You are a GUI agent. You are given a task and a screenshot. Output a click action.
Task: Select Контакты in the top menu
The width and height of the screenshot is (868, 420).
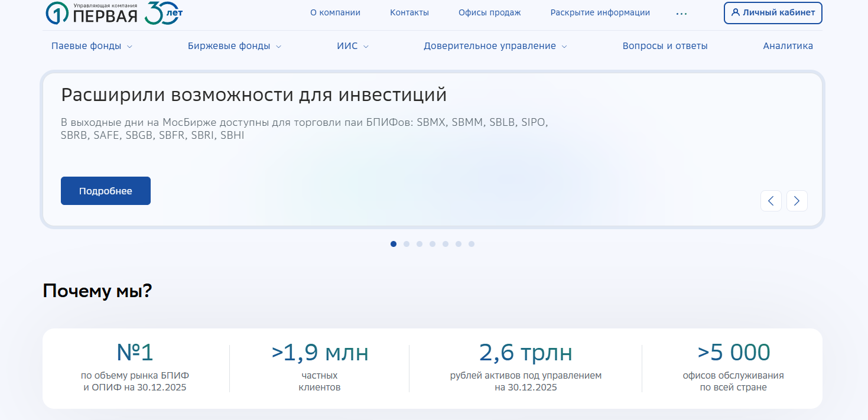(409, 12)
